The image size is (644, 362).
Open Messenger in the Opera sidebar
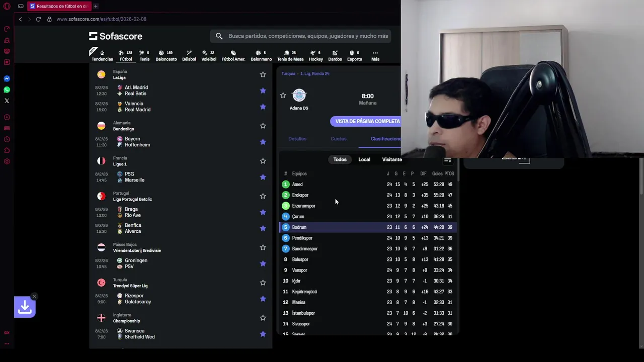point(7,79)
